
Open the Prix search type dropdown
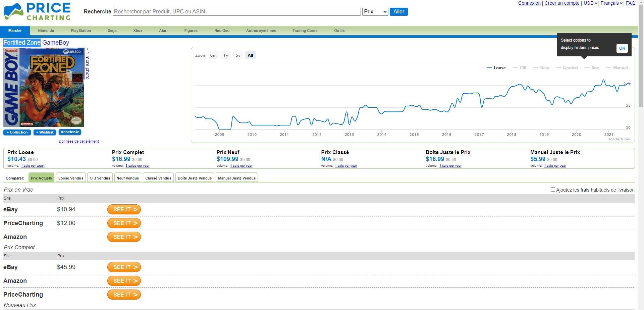375,12
